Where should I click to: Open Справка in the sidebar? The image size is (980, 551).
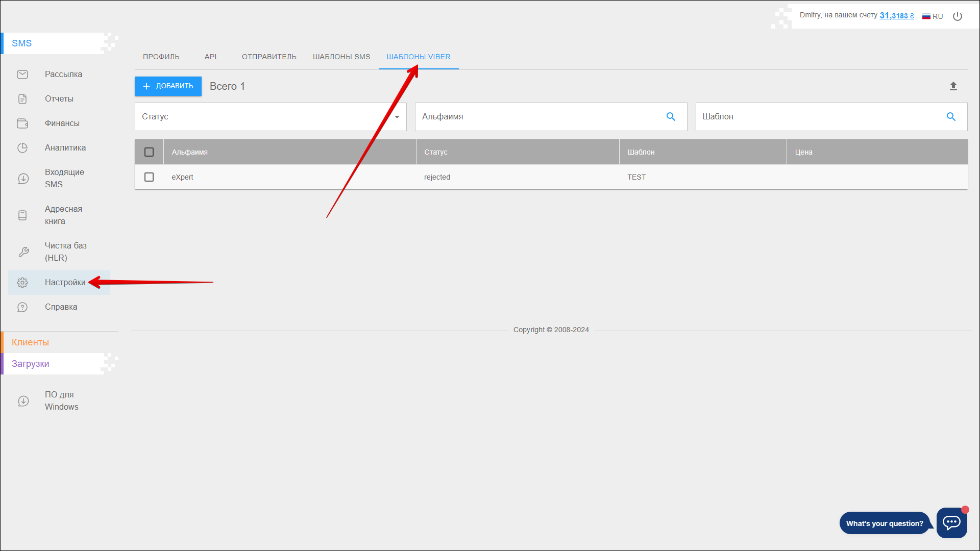[x=61, y=307]
